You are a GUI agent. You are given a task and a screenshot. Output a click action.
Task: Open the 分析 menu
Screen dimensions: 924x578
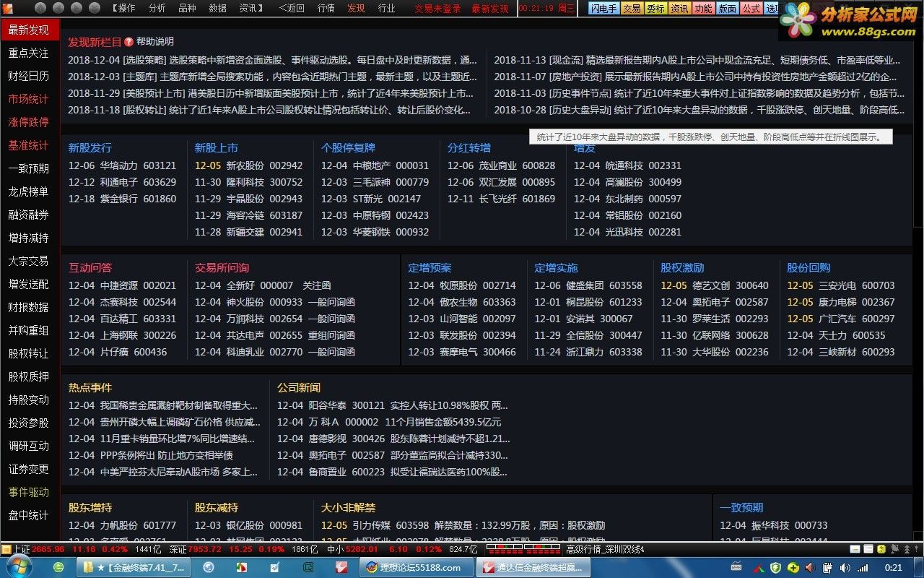tap(157, 8)
